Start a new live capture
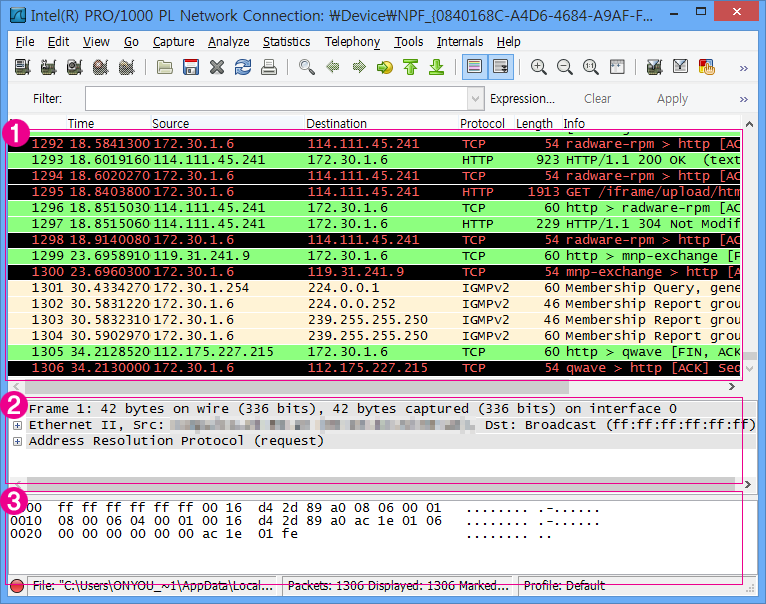 coord(74,67)
